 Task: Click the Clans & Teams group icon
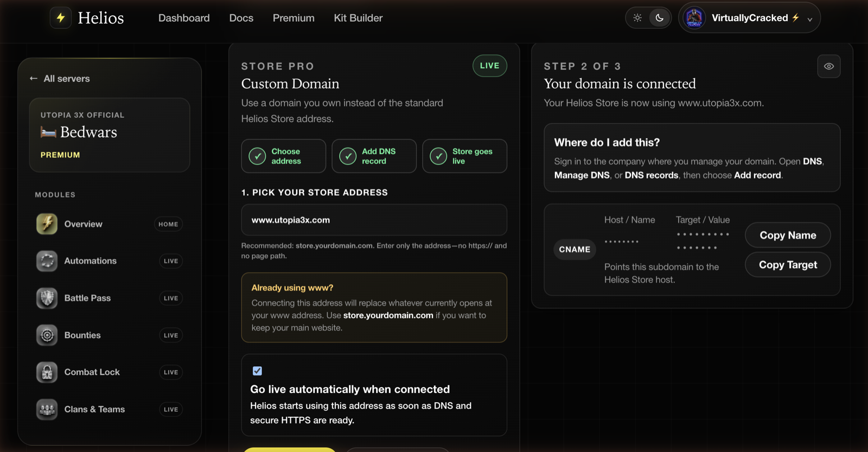point(47,409)
